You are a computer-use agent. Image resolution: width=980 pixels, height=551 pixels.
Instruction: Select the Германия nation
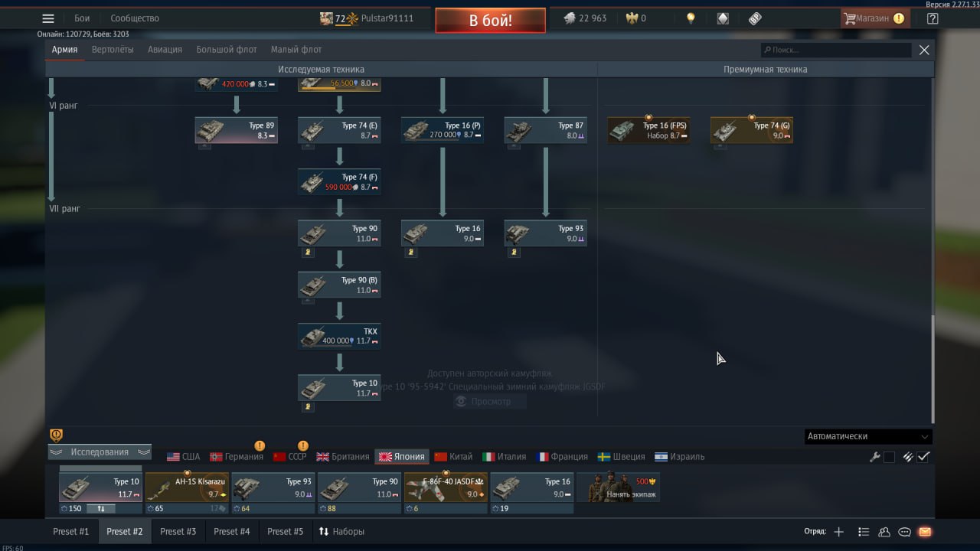(237, 457)
